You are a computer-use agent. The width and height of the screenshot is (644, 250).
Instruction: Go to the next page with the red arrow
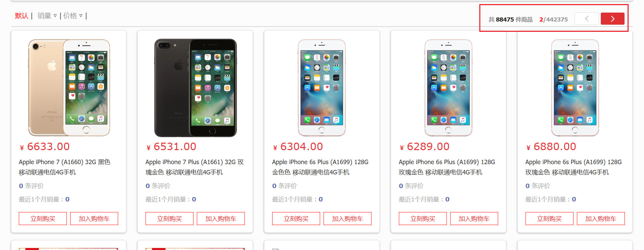pos(613,19)
